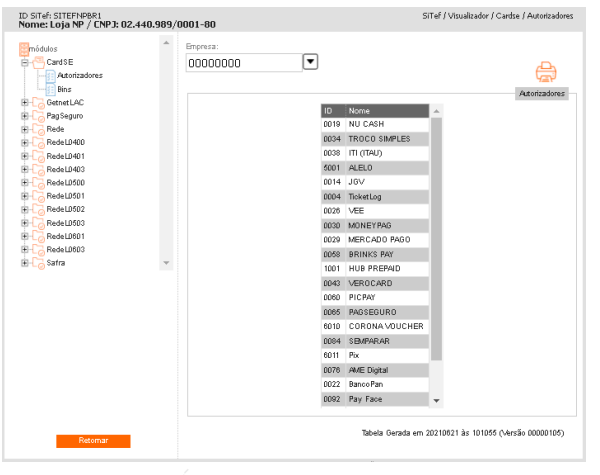Collapse the CardSE tree node
600x475 pixels.
click(x=23, y=62)
